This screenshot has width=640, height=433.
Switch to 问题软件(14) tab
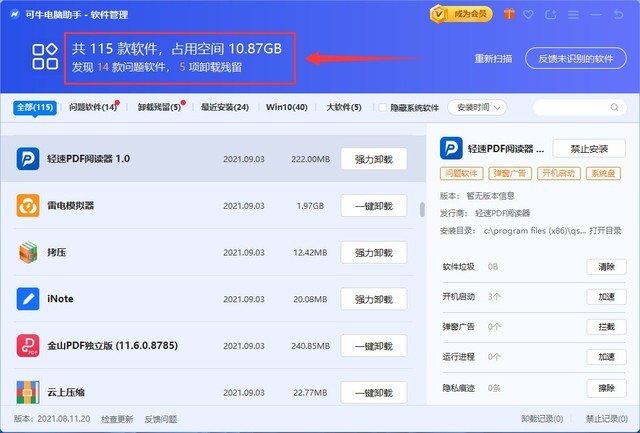[x=93, y=107]
